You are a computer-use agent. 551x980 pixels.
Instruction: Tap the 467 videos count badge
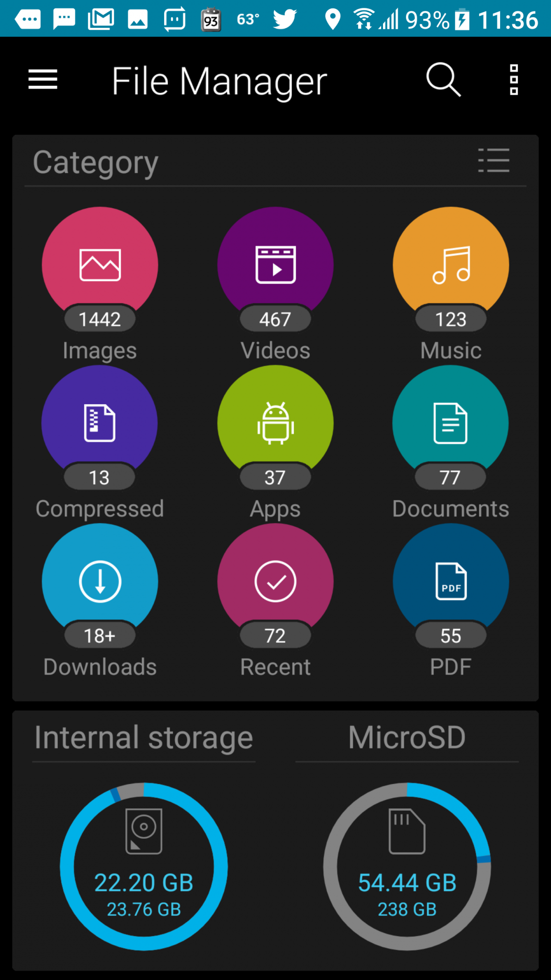(275, 319)
